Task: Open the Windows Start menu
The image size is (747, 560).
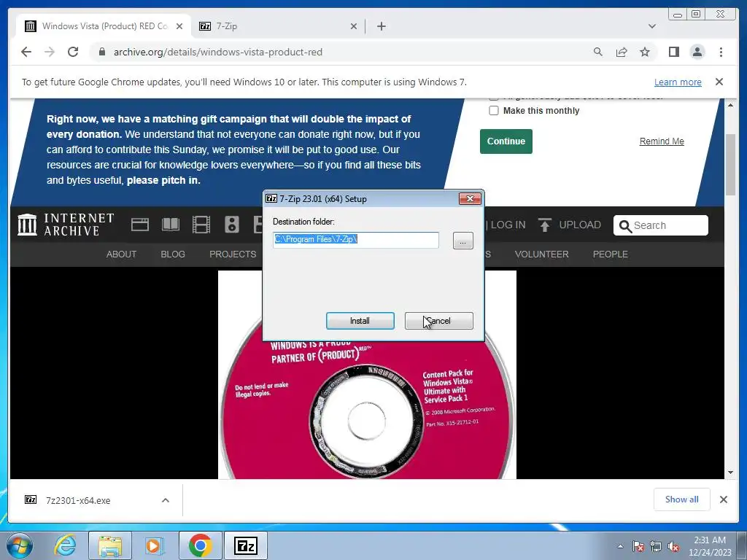Action: click(20, 545)
